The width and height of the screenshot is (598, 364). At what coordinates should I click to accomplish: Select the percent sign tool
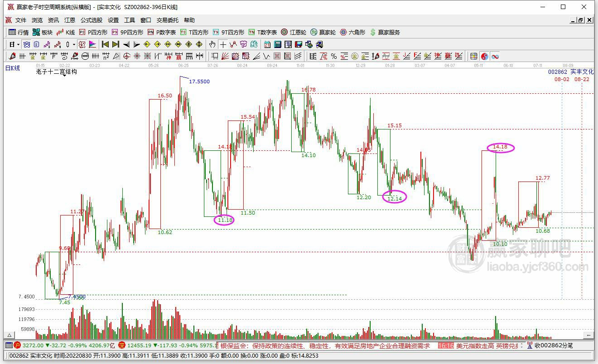coord(334,56)
